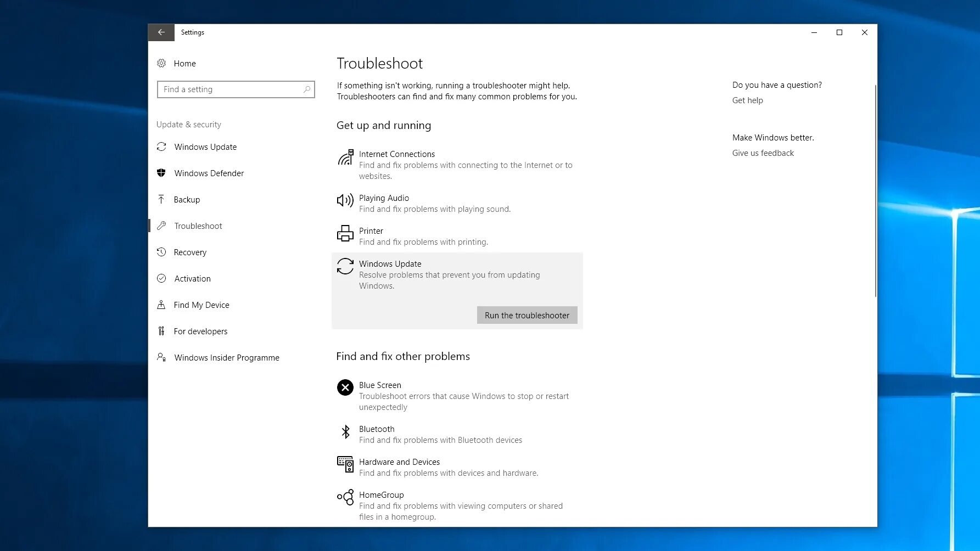This screenshot has height=551, width=980.
Task: Select Windows Update troubleshooter title
Action: (390, 264)
